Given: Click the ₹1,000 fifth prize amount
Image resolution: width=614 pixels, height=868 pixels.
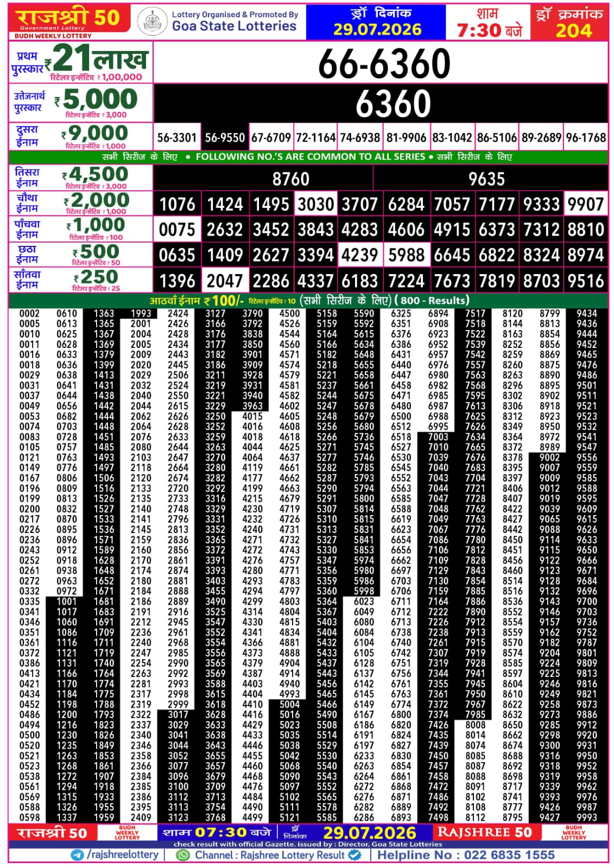Looking at the screenshot, I should point(96,225).
